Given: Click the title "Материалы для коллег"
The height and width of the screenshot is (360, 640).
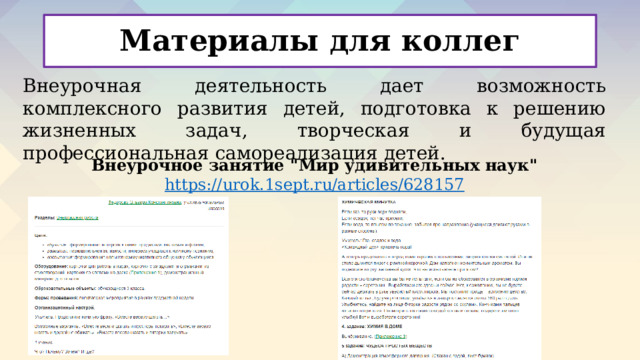Looking at the screenshot, I should 319,41.
